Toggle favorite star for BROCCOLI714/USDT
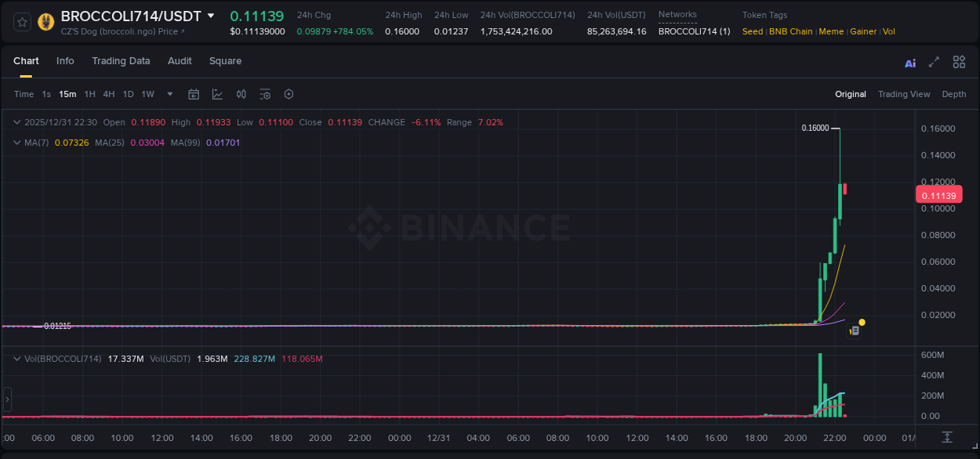The height and width of the screenshot is (459, 980). 21,22
